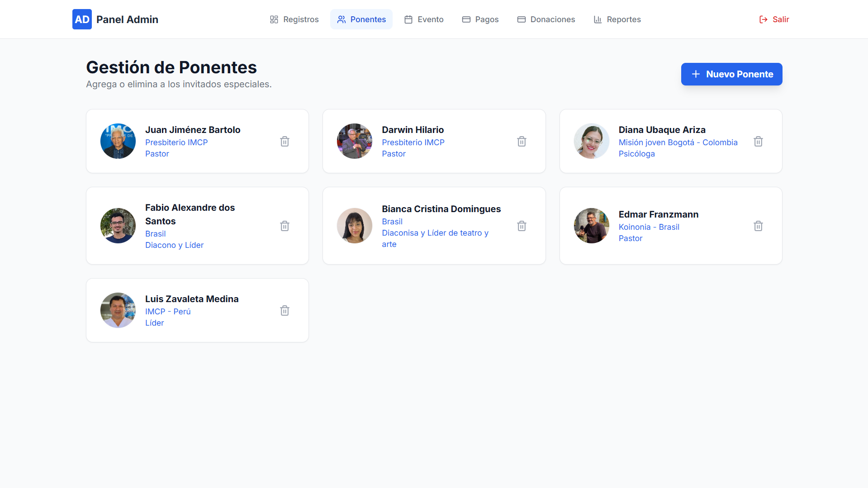Screen dimensions: 868x488
Task: Select Diana Ubaque Ariza's avatar
Action: [x=591, y=141]
